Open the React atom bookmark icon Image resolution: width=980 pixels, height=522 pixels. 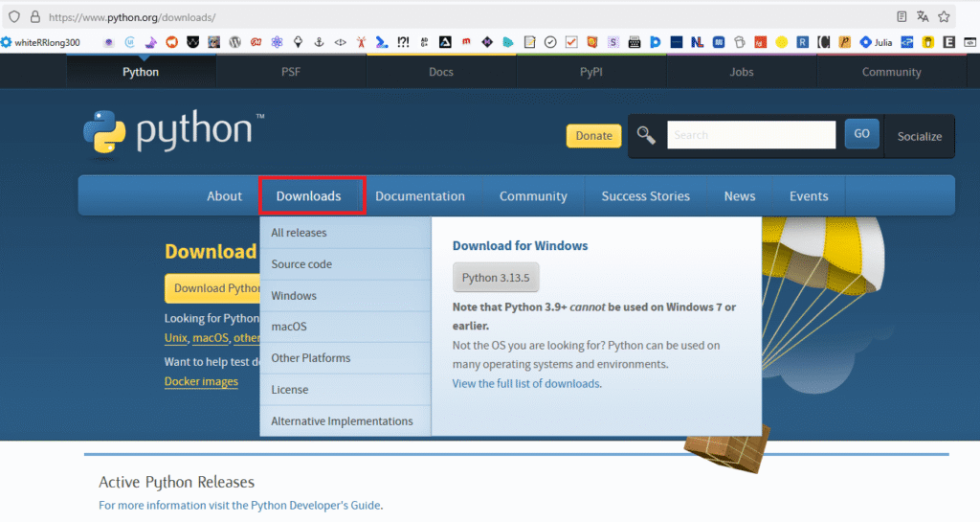click(278, 42)
